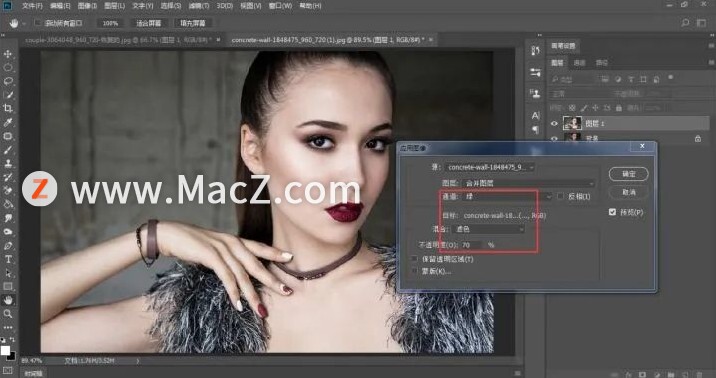716x378 pixels.
Task: Click filter for type layers icon
Action: (631, 79)
